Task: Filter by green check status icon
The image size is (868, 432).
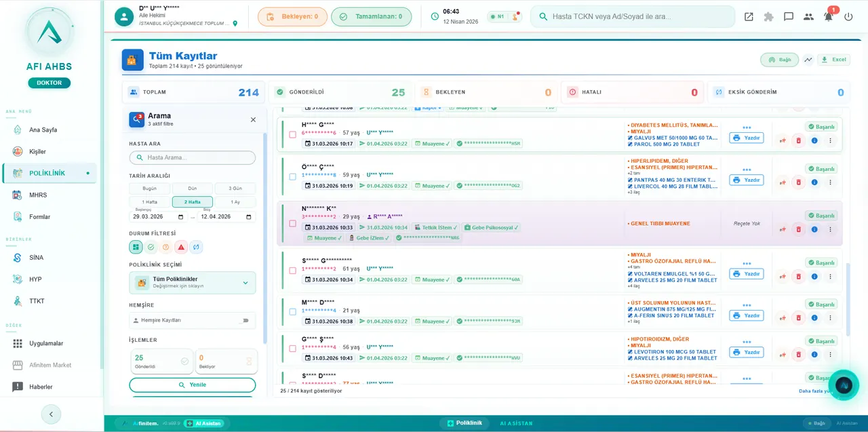Action: 151,248
